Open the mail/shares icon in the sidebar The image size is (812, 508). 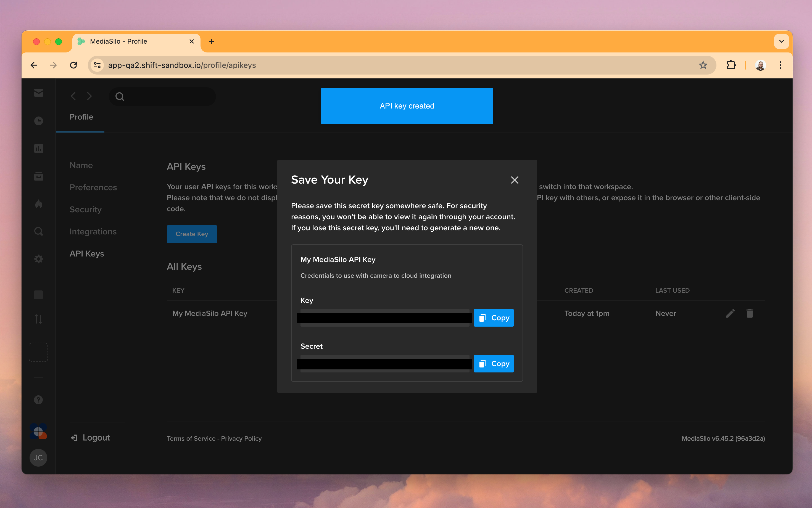(x=38, y=93)
